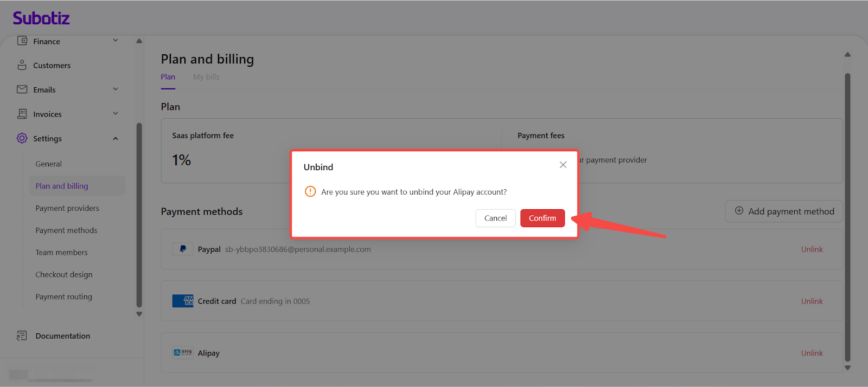
Task: Click the Invoices receipt icon
Action: coord(22,114)
